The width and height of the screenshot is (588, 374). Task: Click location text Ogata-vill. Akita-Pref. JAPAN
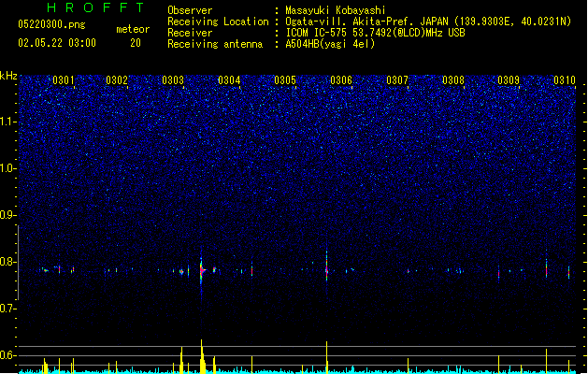tap(366, 22)
